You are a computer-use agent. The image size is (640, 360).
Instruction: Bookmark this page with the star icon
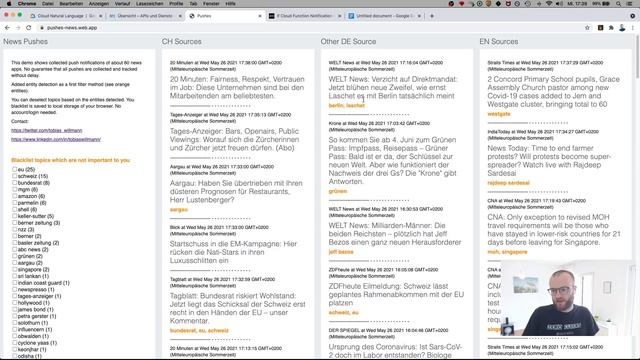(x=587, y=28)
